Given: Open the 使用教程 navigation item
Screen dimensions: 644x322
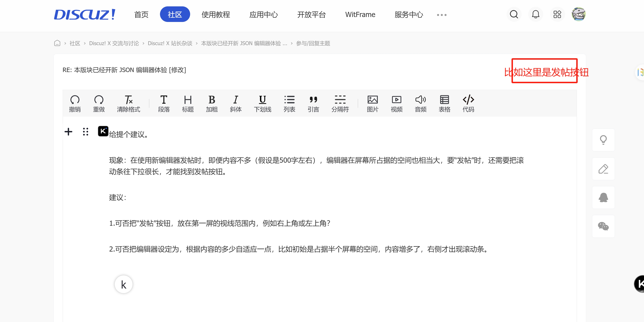Looking at the screenshot, I should click(215, 15).
